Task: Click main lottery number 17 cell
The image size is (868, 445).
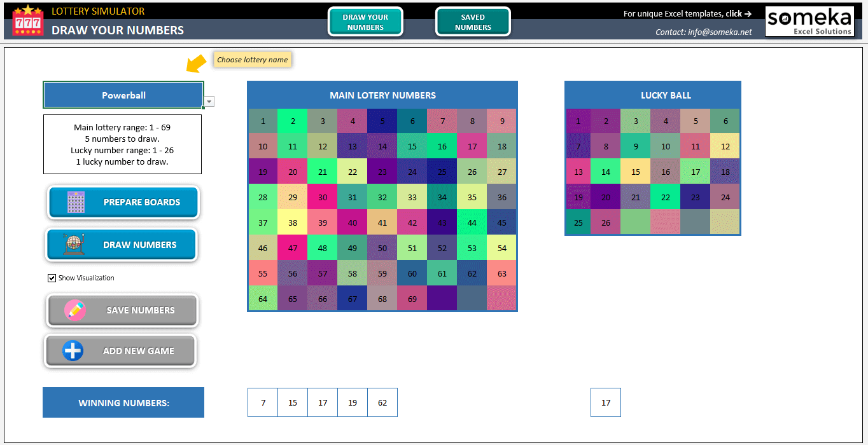Action: [472, 146]
